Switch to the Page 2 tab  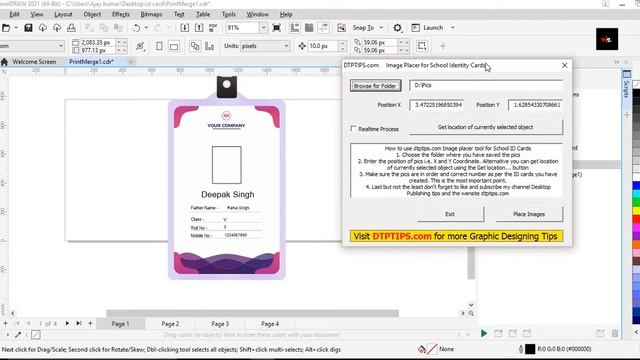(x=170, y=324)
